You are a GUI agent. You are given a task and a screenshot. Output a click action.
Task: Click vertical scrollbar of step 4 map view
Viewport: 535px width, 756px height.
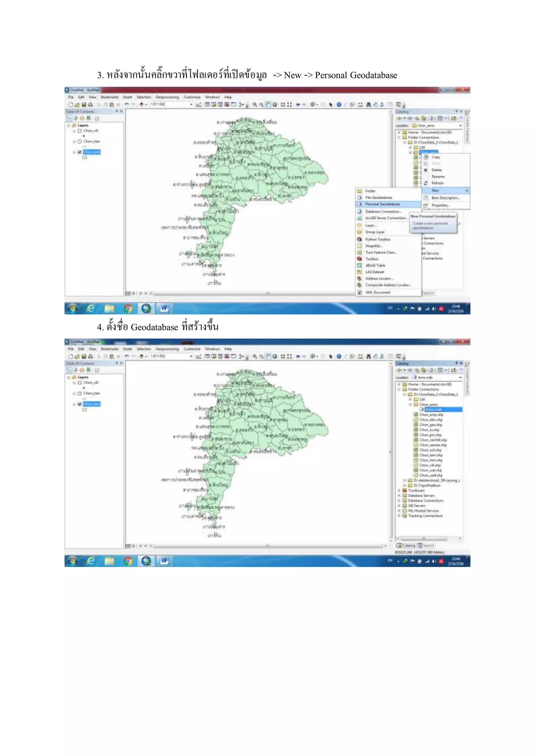pyautogui.click(x=391, y=452)
